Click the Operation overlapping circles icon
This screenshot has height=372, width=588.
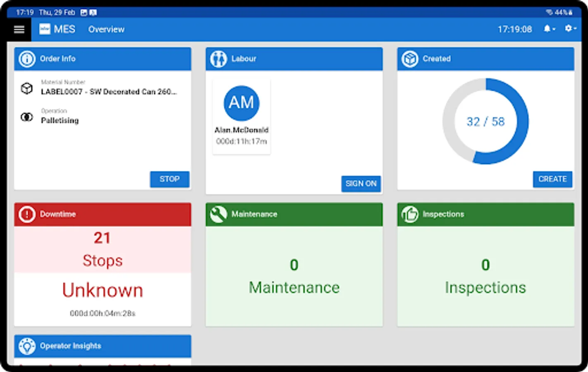(x=27, y=117)
